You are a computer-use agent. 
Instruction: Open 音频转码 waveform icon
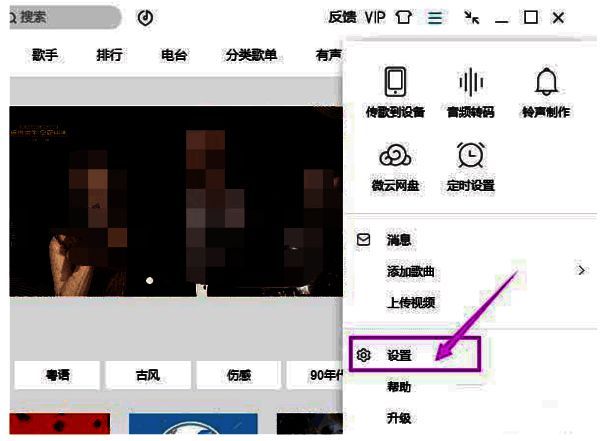471,82
